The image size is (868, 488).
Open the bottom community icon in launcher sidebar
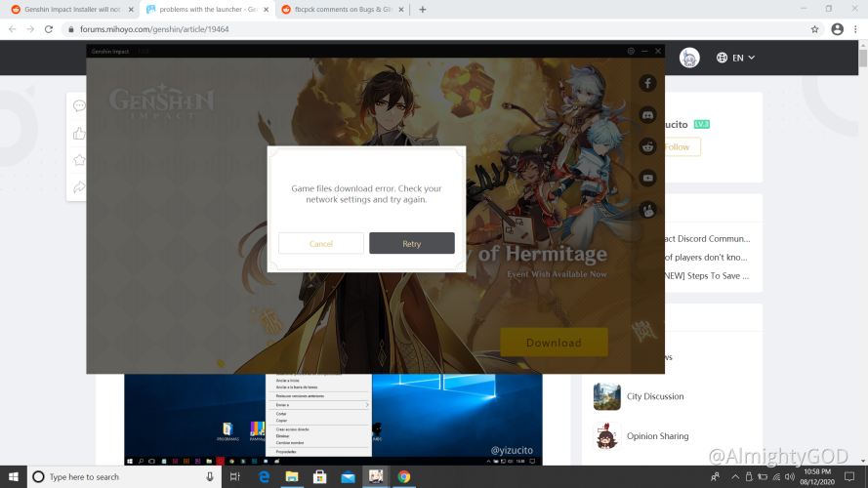(647, 210)
